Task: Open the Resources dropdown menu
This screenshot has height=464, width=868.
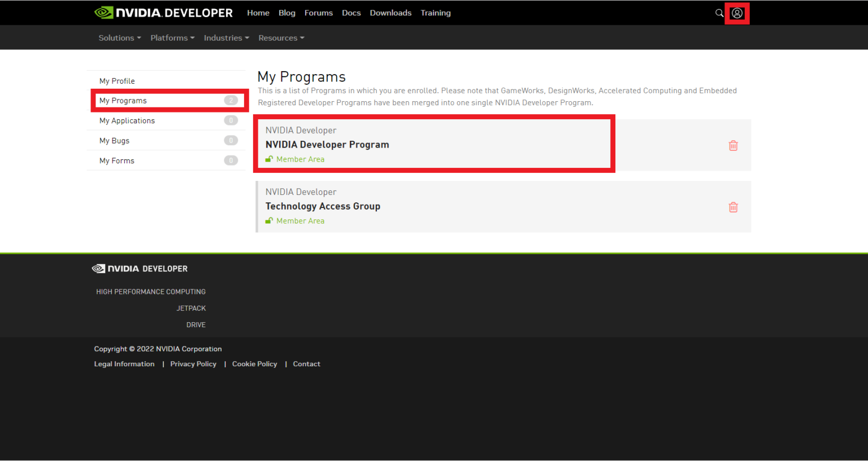Action: click(x=281, y=38)
